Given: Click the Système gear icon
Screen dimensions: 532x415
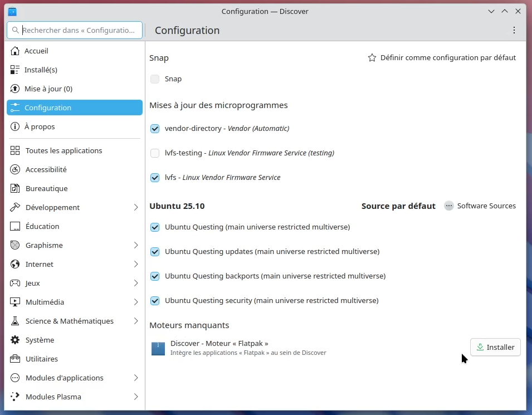Looking at the screenshot, I should pyautogui.click(x=15, y=340).
